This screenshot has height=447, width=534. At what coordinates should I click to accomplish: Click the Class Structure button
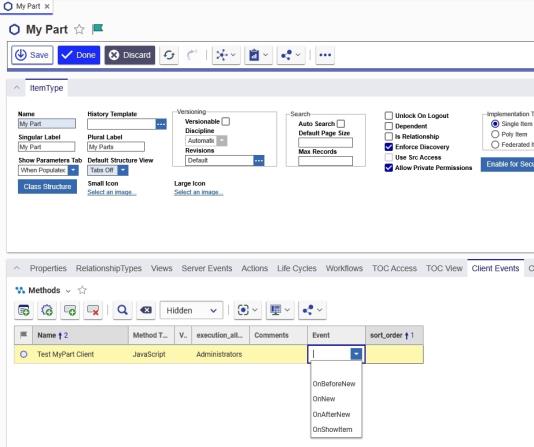pos(47,187)
